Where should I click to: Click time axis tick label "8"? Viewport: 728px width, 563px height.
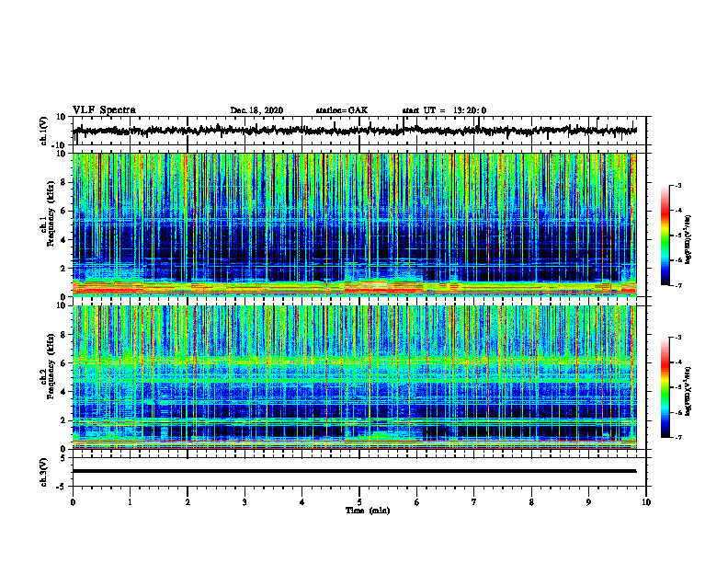pos(531,502)
